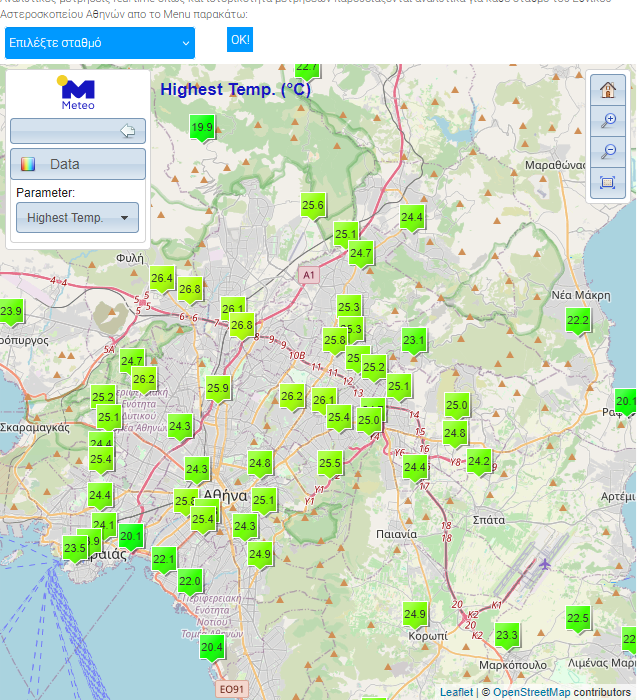Click the Σπάτα place label
The image size is (637, 700).
pos(489,520)
